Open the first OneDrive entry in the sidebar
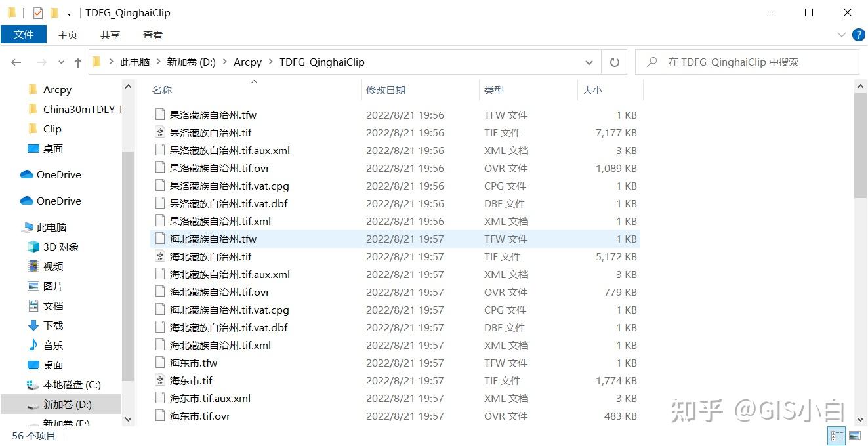Screen dimensions: 868x446 pyautogui.click(x=59, y=175)
